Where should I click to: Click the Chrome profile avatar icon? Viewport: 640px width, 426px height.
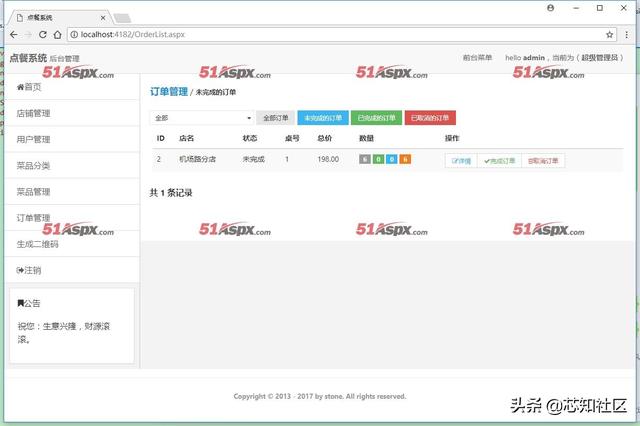(x=551, y=8)
